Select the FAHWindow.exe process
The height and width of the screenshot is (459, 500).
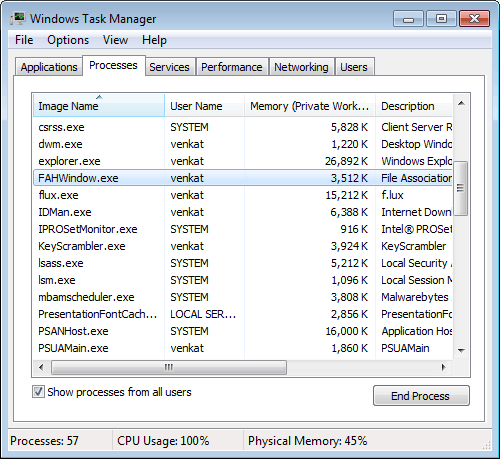(243, 178)
